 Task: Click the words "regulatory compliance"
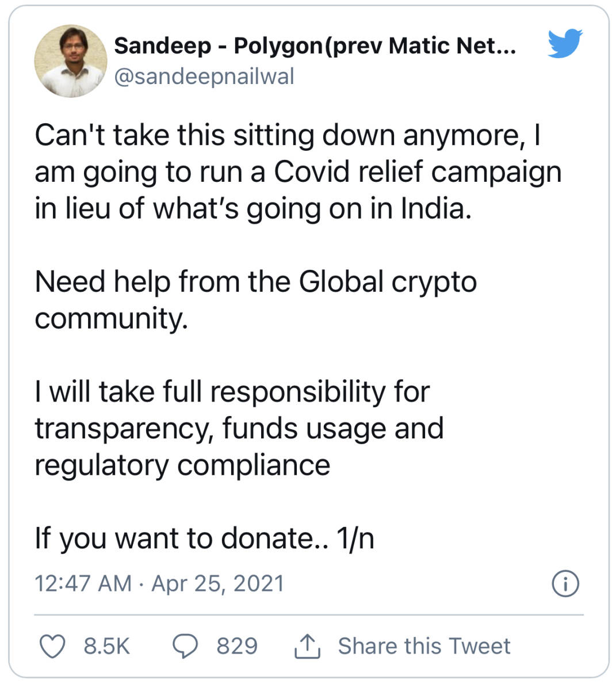click(182, 465)
